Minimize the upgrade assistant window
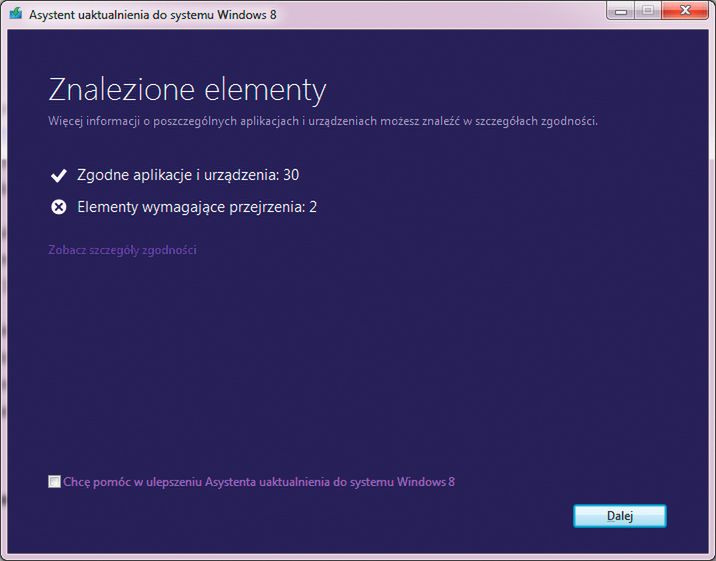 [621, 11]
